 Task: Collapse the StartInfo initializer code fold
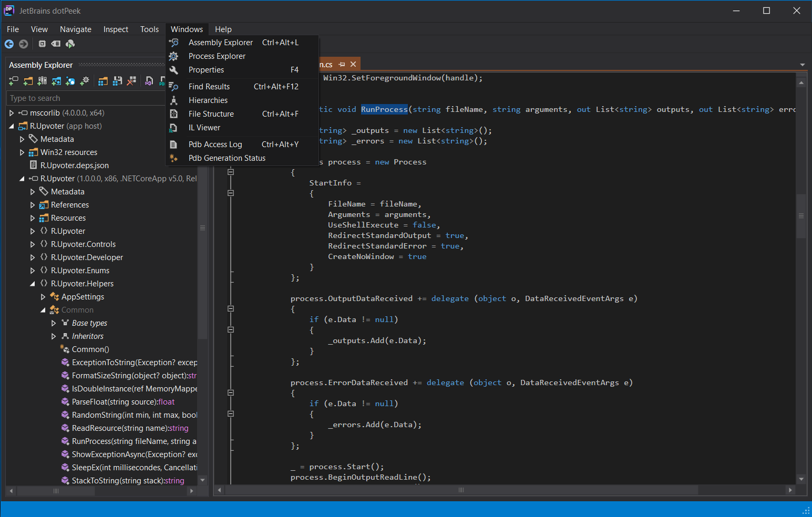pos(231,193)
